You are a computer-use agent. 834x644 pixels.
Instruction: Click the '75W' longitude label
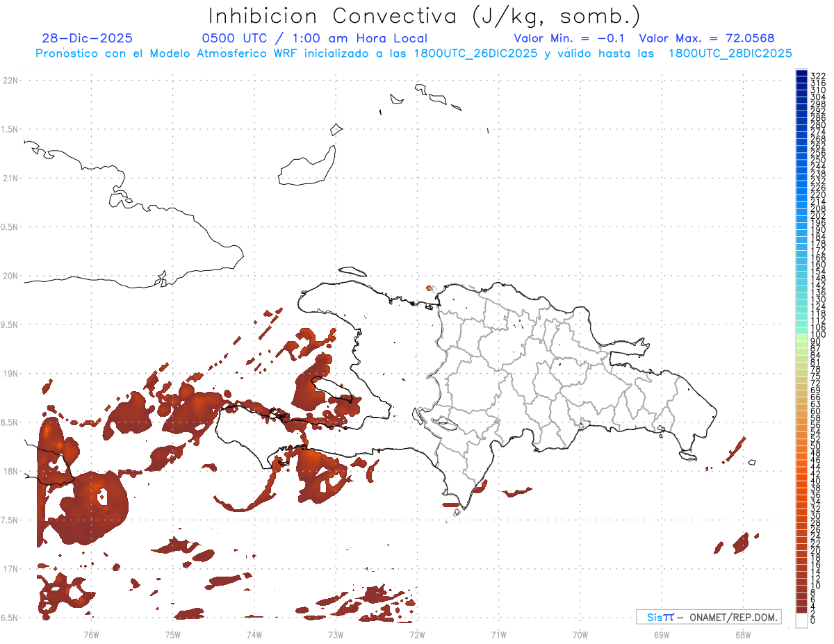(x=173, y=634)
